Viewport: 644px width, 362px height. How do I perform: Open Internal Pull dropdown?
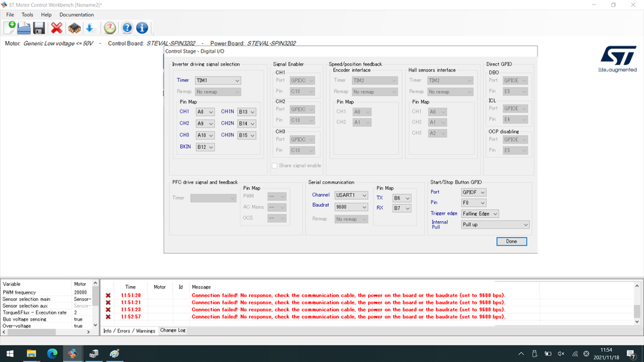tap(495, 225)
